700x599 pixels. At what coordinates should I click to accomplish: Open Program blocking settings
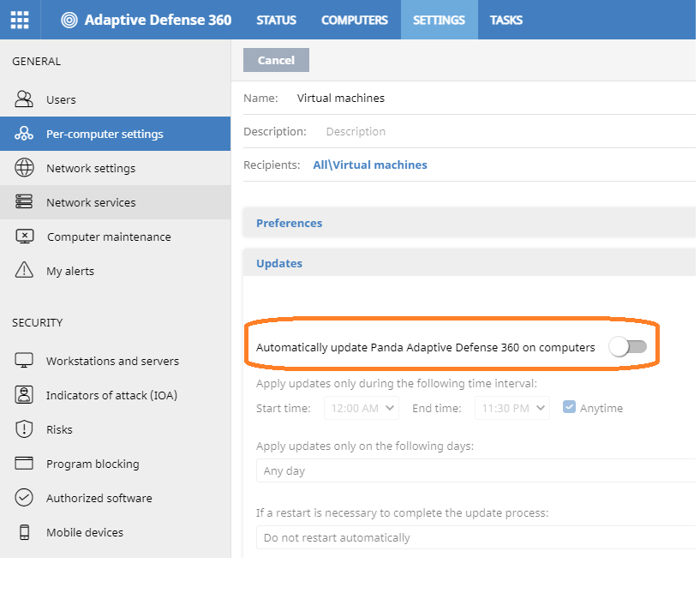tap(115, 464)
